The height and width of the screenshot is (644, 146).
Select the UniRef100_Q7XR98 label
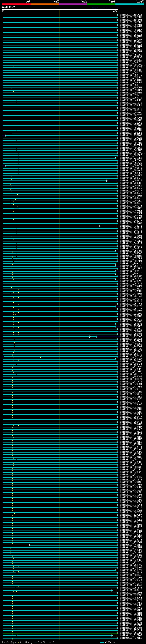[x=131, y=281]
